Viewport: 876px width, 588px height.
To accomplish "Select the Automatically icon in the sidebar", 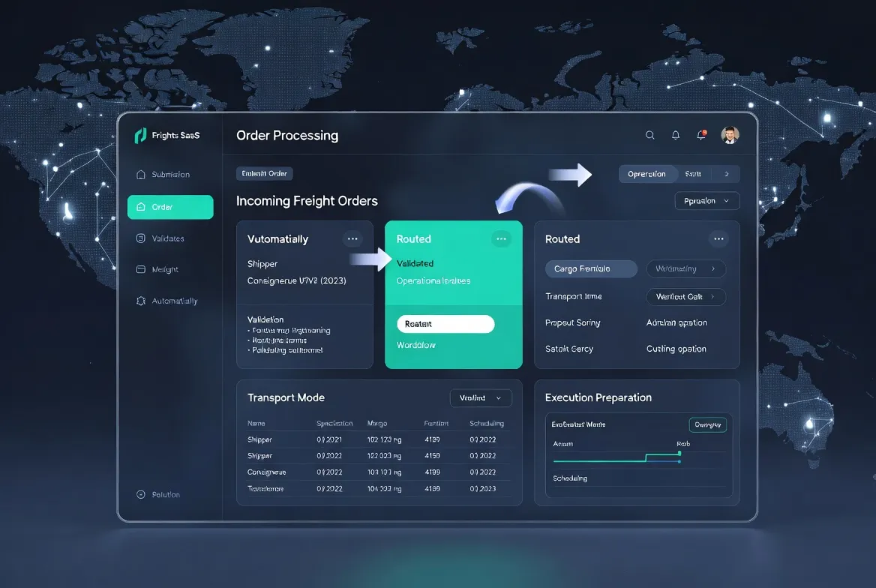I will click(x=142, y=300).
